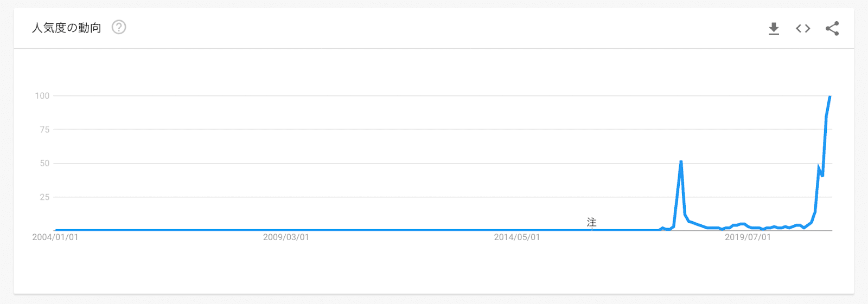Click the 2014/05/01 date axis label
This screenshot has height=304, width=868.
[x=516, y=237]
